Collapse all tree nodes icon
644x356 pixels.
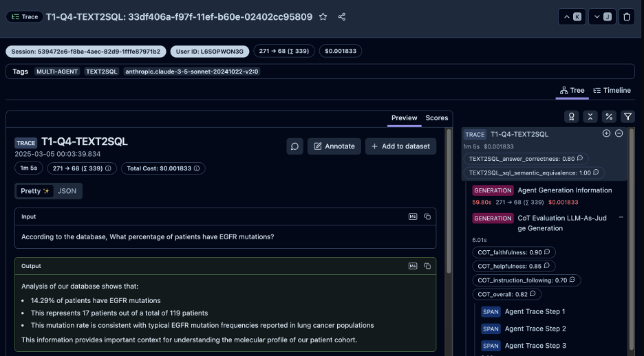[590, 117]
